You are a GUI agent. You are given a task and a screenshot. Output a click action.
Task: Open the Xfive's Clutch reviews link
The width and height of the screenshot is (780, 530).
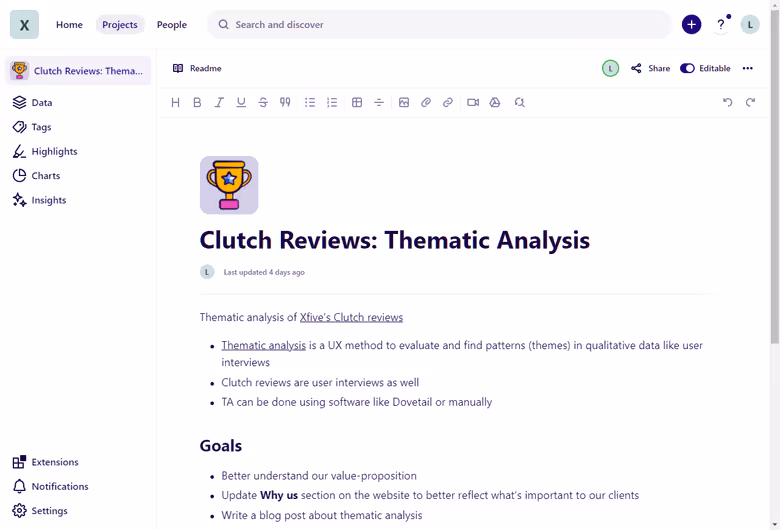[351, 318]
